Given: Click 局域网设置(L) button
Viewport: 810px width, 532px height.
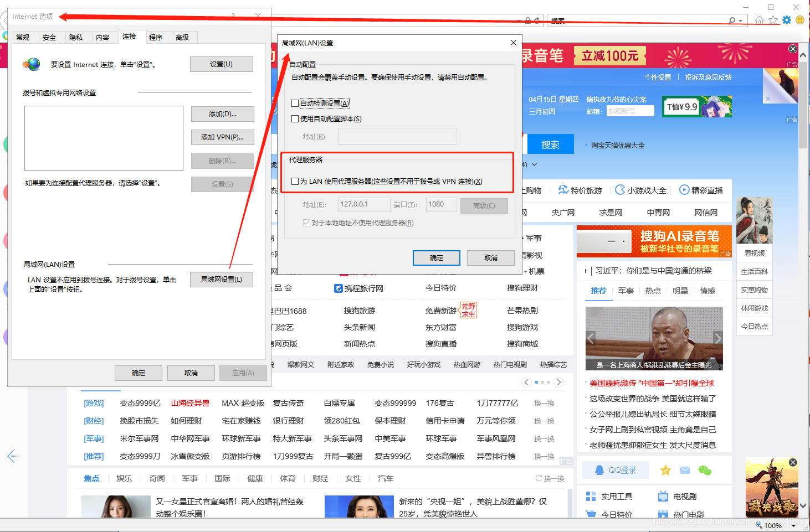Looking at the screenshot, I should pos(221,280).
